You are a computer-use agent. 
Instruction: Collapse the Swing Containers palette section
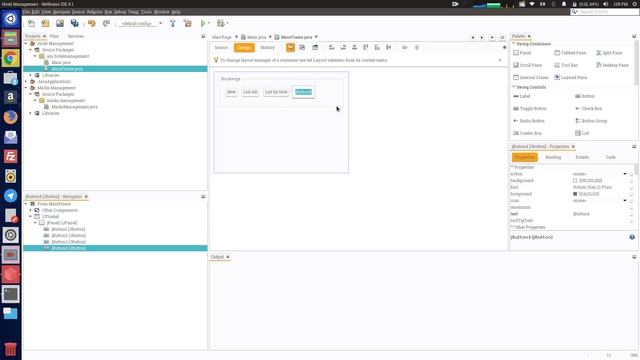[513, 44]
